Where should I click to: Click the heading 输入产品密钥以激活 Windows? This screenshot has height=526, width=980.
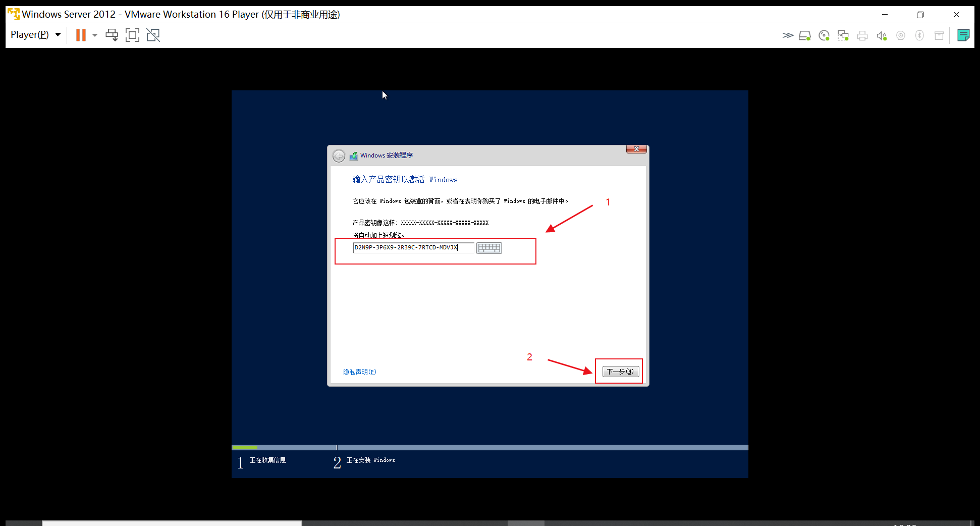coord(405,180)
